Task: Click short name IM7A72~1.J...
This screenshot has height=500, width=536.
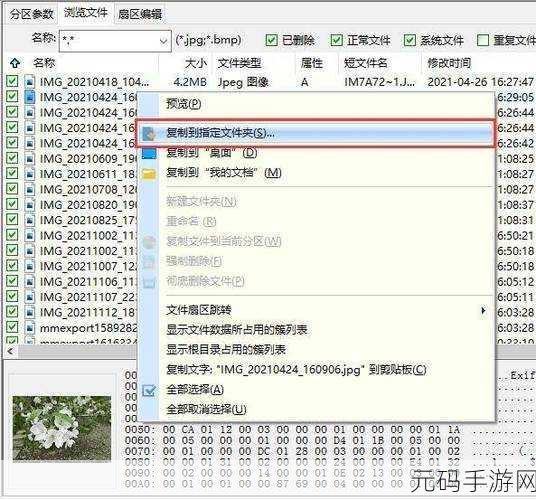Action: pyautogui.click(x=379, y=82)
